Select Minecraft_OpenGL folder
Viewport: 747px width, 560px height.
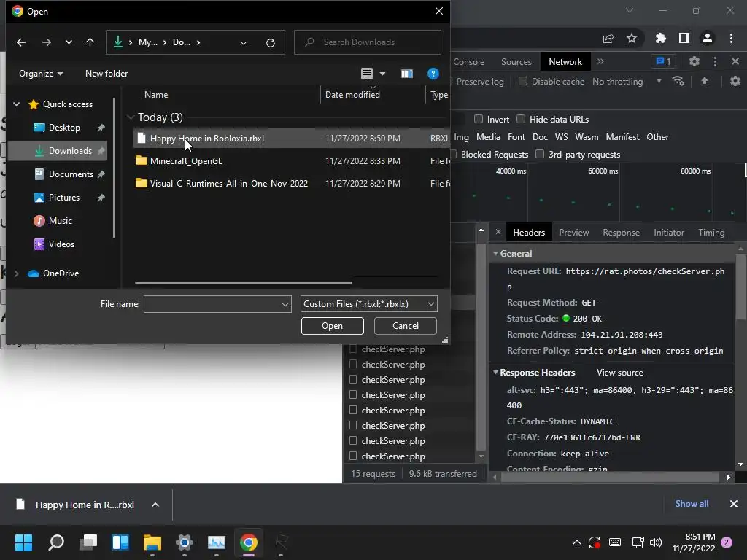291,161
